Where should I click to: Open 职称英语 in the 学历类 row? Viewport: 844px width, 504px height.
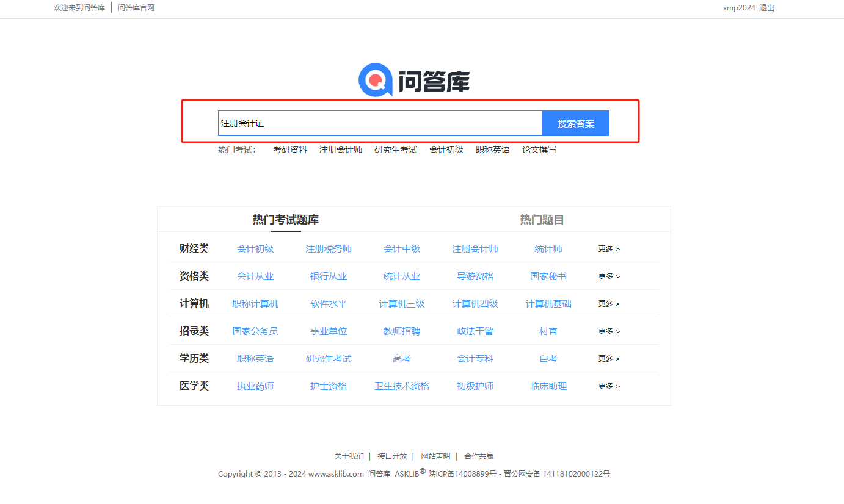[x=255, y=359]
